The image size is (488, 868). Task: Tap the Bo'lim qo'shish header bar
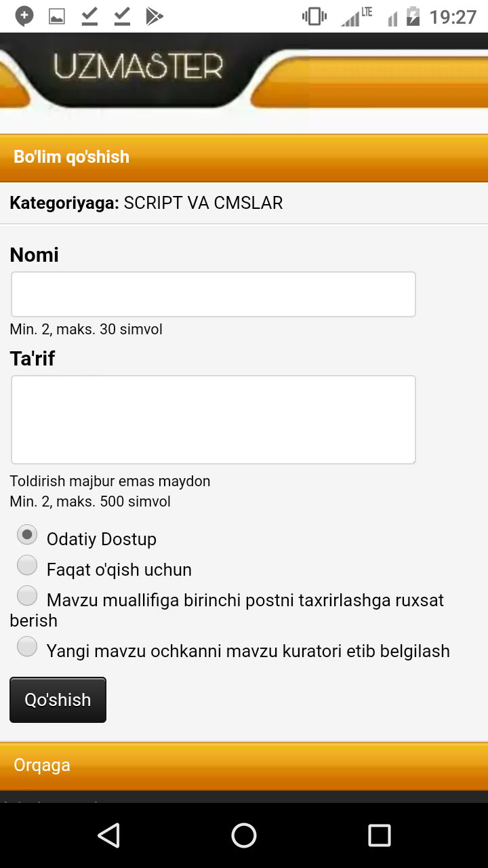click(x=244, y=157)
